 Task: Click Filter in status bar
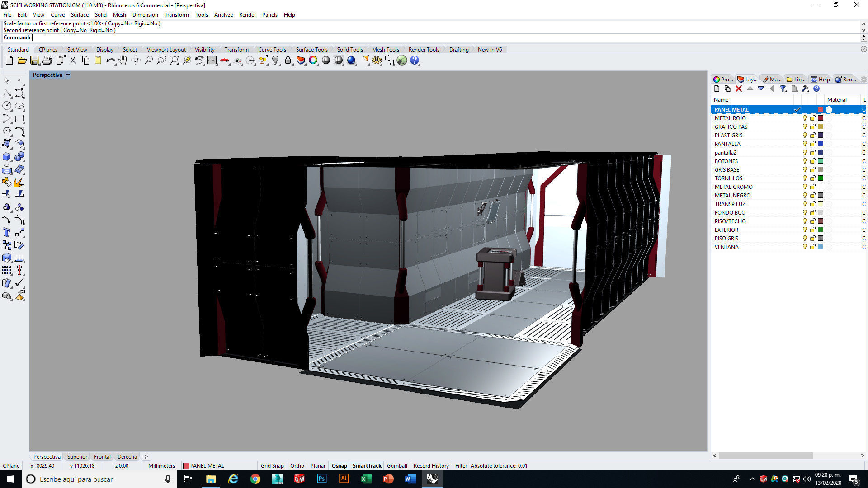461,466
